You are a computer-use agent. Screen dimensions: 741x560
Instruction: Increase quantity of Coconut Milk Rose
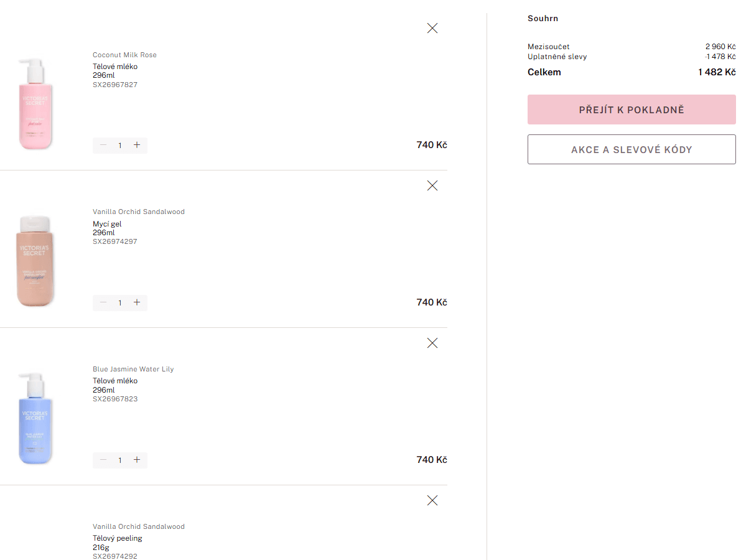coord(137,145)
